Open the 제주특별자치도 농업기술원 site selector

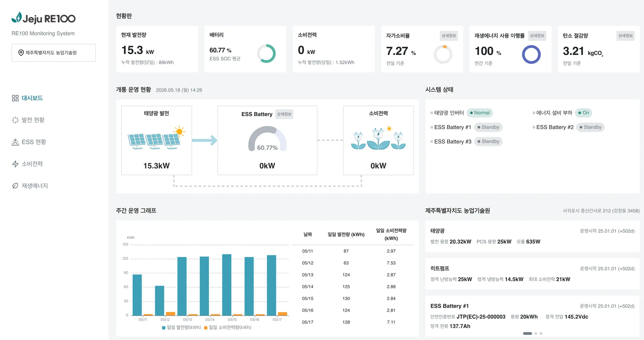[x=53, y=53]
